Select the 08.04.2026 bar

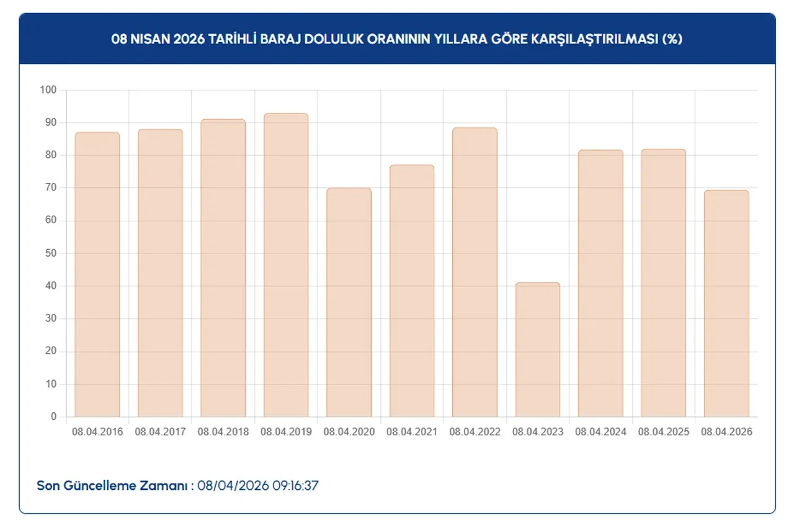[726, 303]
